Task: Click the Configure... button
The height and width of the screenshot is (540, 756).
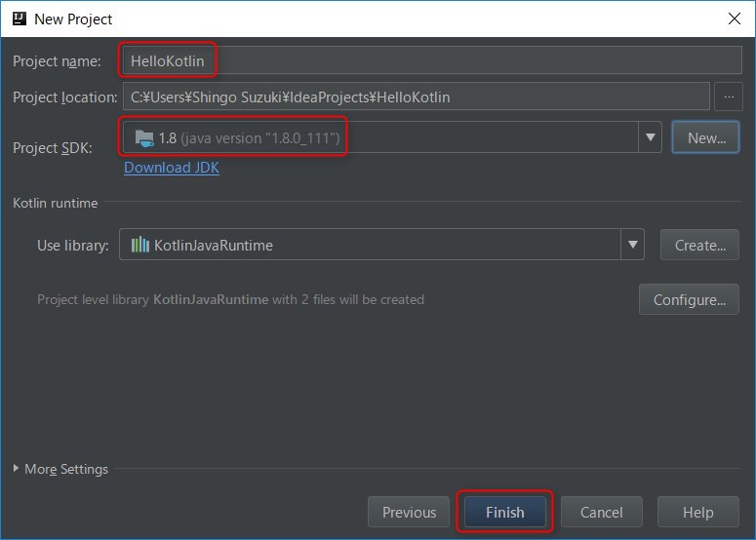Action: pos(689,299)
